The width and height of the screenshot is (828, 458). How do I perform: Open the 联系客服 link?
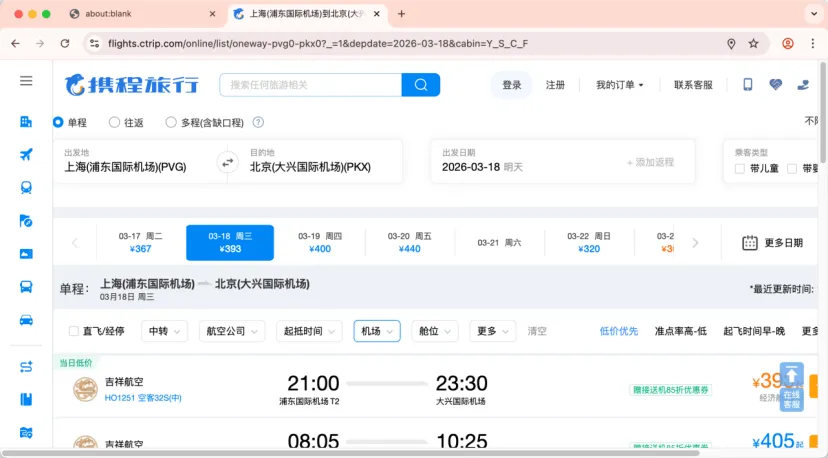coord(693,85)
